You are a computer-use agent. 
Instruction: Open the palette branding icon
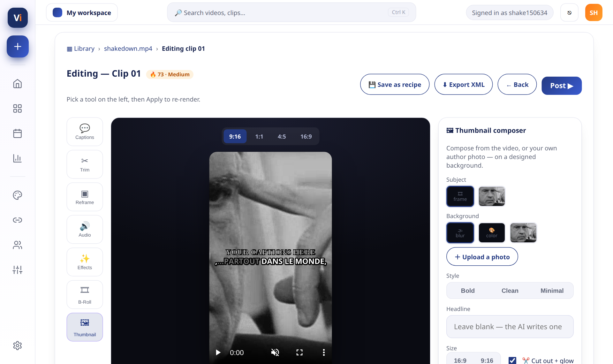coord(18,195)
